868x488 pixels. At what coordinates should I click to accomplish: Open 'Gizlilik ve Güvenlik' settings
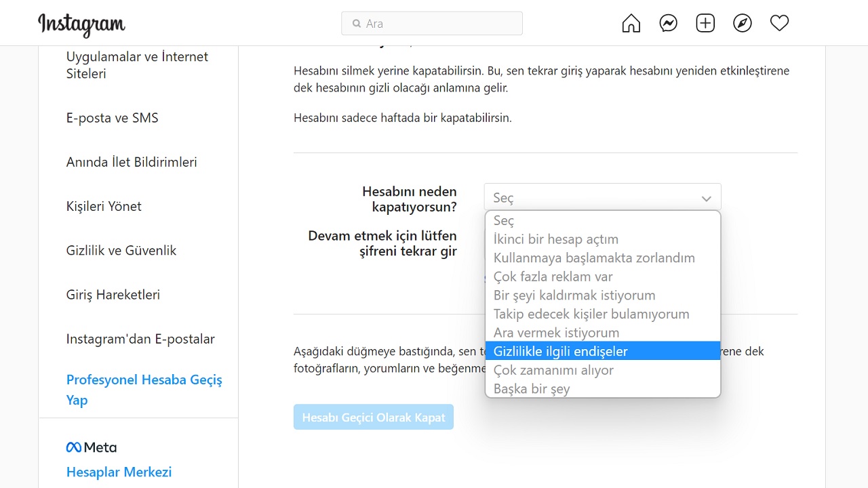click(x=121, y=251)
